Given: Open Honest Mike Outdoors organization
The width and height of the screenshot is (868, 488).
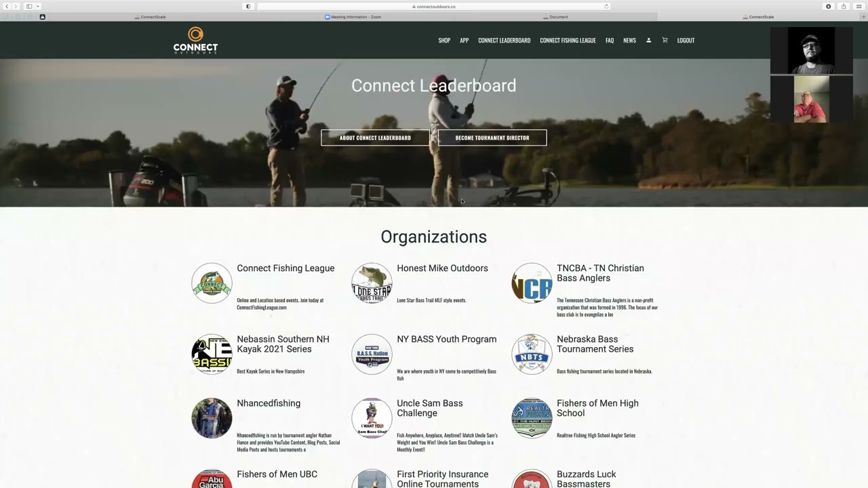Looking at the screenshot, I should [442, 268].
